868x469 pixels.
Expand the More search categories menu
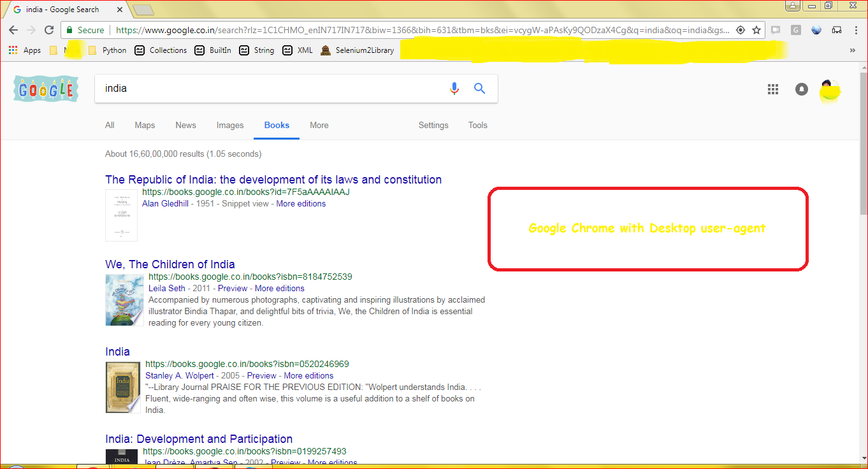click(319, 126)
